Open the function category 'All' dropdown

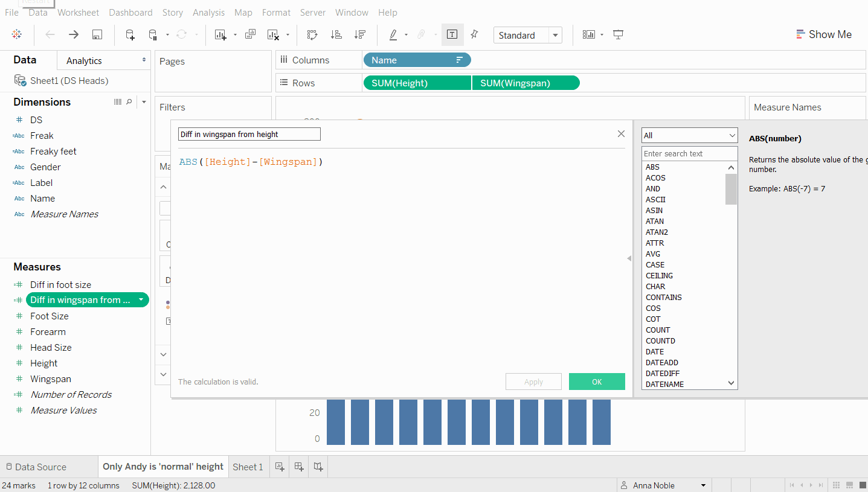pyautogui.click(x=689, y=135)
